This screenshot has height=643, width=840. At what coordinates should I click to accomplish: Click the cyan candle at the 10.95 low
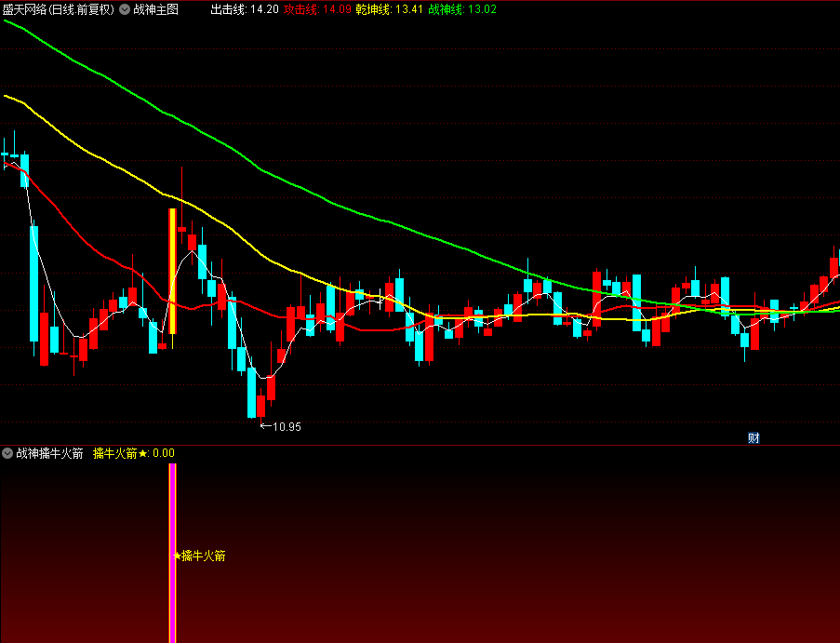[251, 392]
